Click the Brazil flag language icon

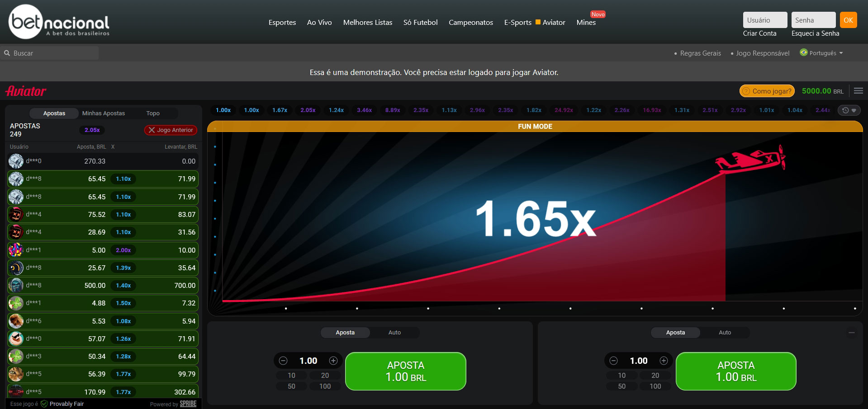tap(803, 52)
